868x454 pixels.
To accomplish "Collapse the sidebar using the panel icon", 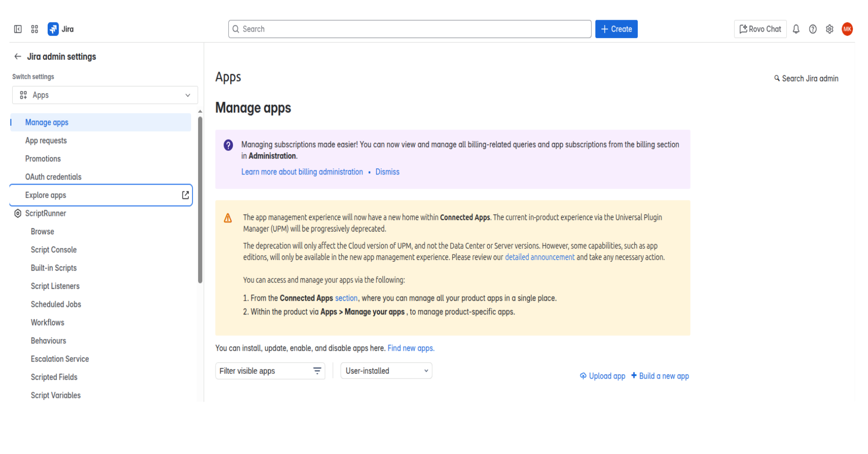I will click(x=18, y=29).
